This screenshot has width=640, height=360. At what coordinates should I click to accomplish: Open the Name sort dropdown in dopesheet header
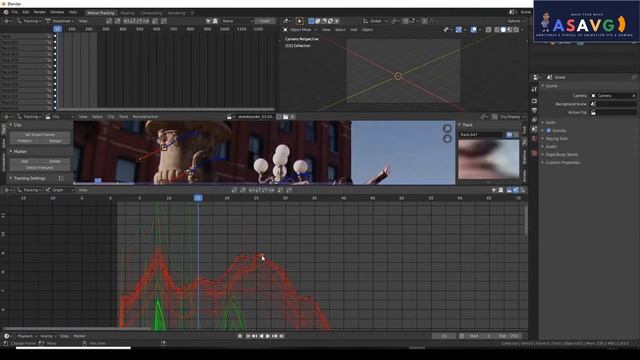(x=237, y=21)
